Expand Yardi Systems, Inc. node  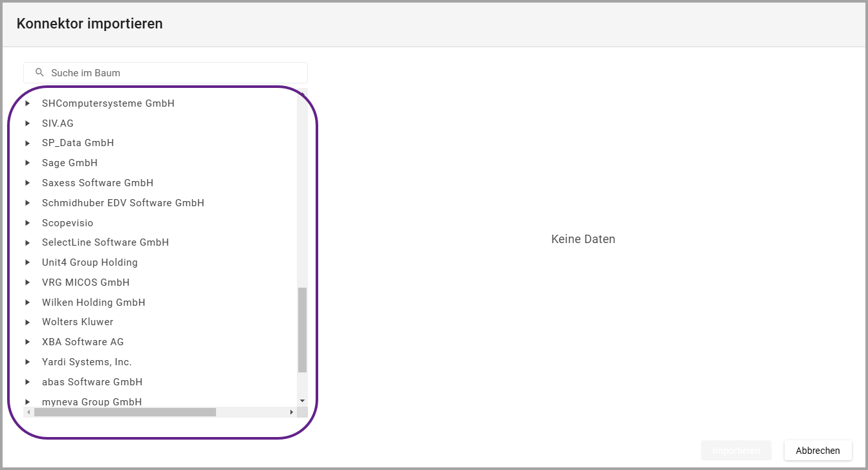(x=28, y=362)
